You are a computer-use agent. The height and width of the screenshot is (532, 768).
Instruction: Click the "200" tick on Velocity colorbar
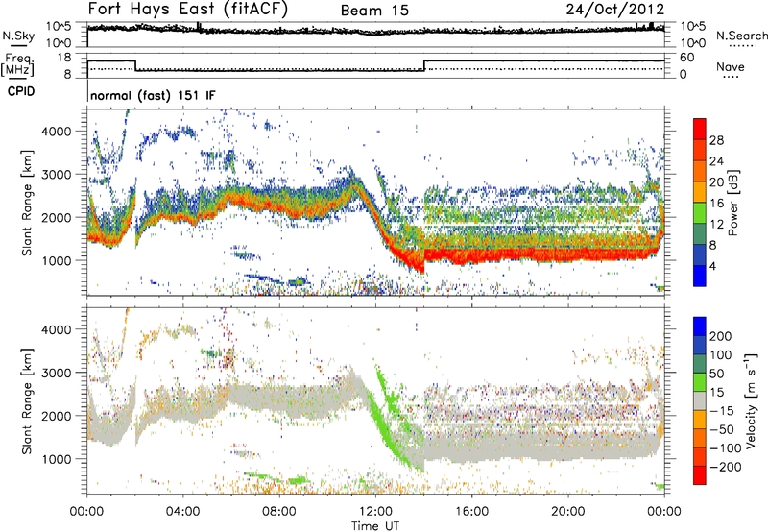point(721,336)
